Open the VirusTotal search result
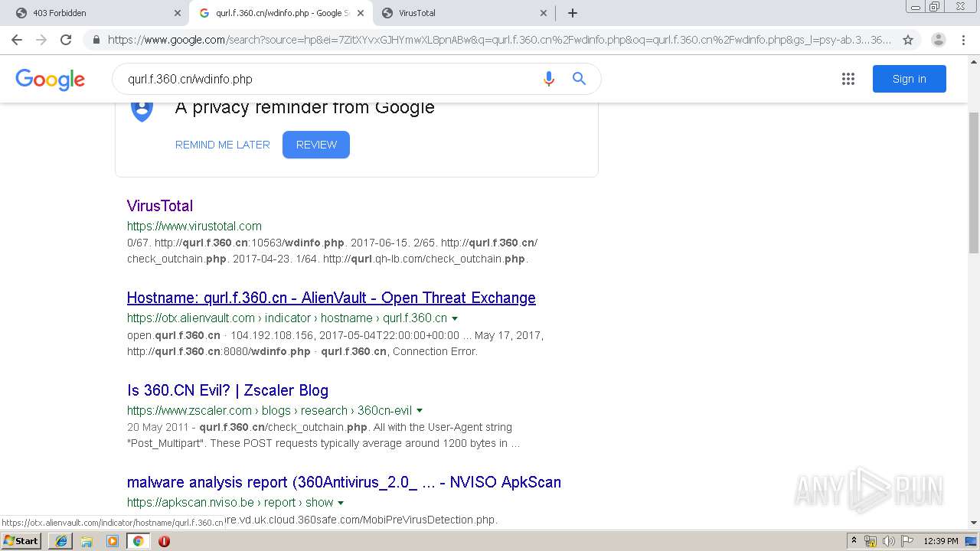This screenshot has height=551, width=980. point(160,206)
